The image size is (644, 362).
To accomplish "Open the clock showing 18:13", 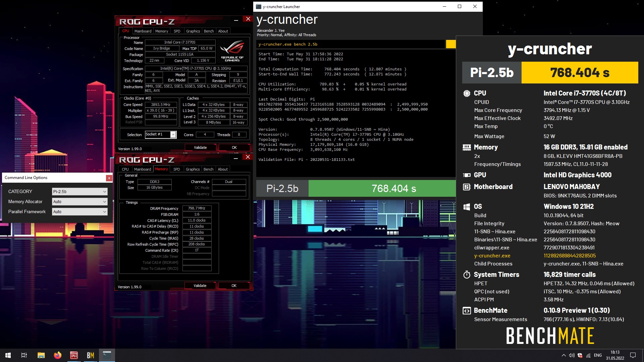I will click(x=615, y=355).
